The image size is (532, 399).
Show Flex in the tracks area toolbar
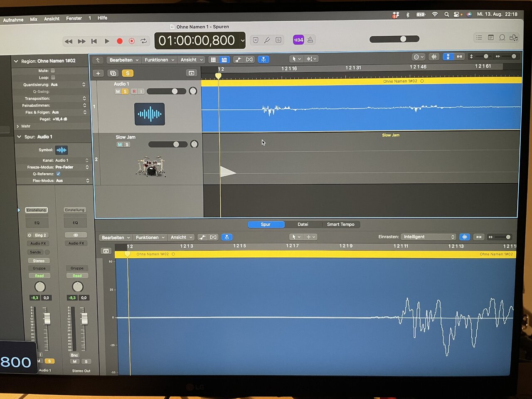point(249,59)
